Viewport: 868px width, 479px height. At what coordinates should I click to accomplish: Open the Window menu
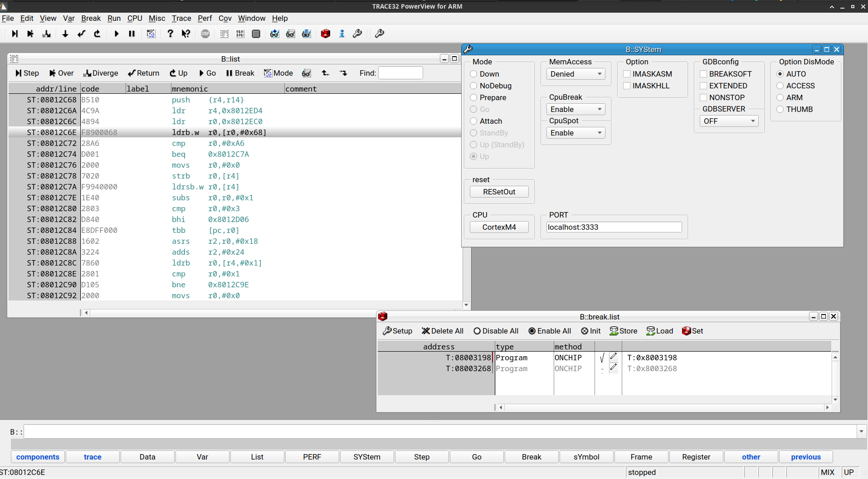click(252, 18)
